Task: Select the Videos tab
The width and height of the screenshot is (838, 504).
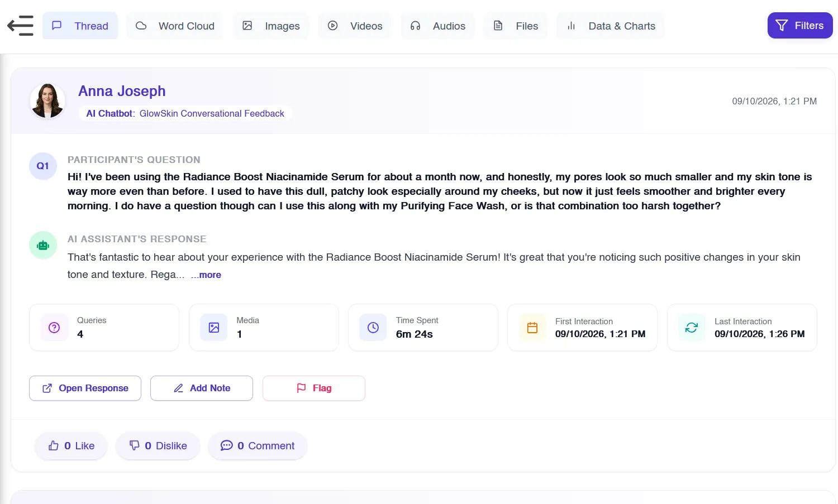Action: 355,26
